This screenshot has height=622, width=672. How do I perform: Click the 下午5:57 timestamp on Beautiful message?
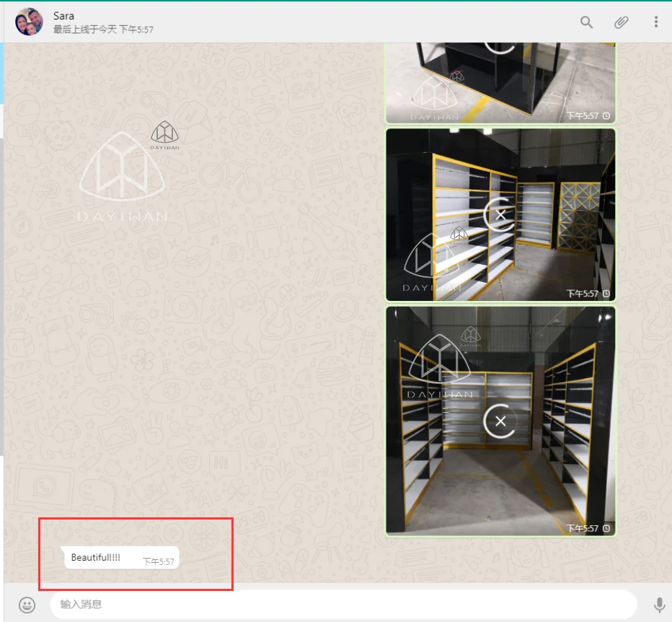[158, 561]
